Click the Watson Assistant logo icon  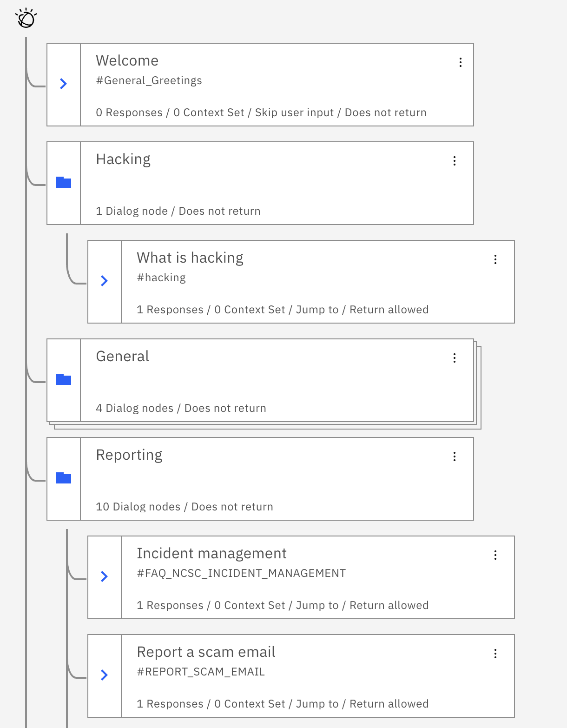[x=26, y=19]
